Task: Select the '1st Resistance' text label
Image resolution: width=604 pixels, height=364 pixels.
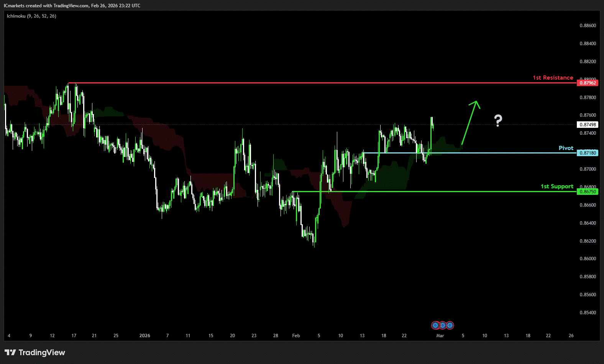Action: 553,78
